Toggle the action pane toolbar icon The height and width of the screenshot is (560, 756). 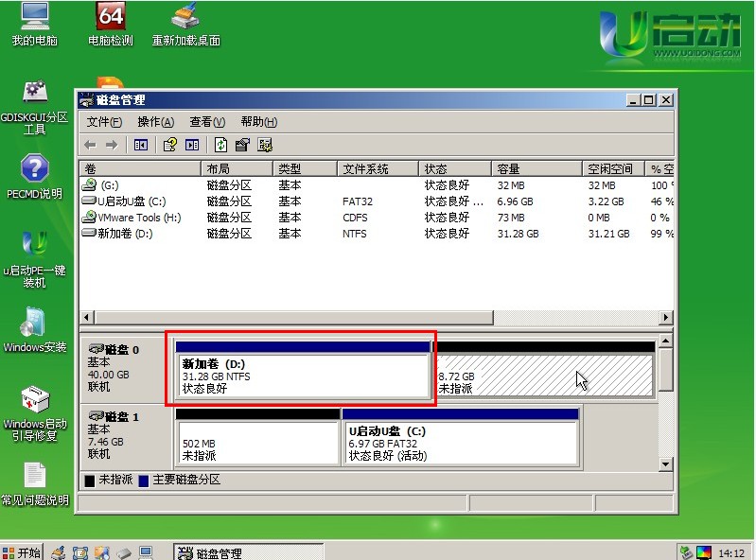tap(192, 145)
